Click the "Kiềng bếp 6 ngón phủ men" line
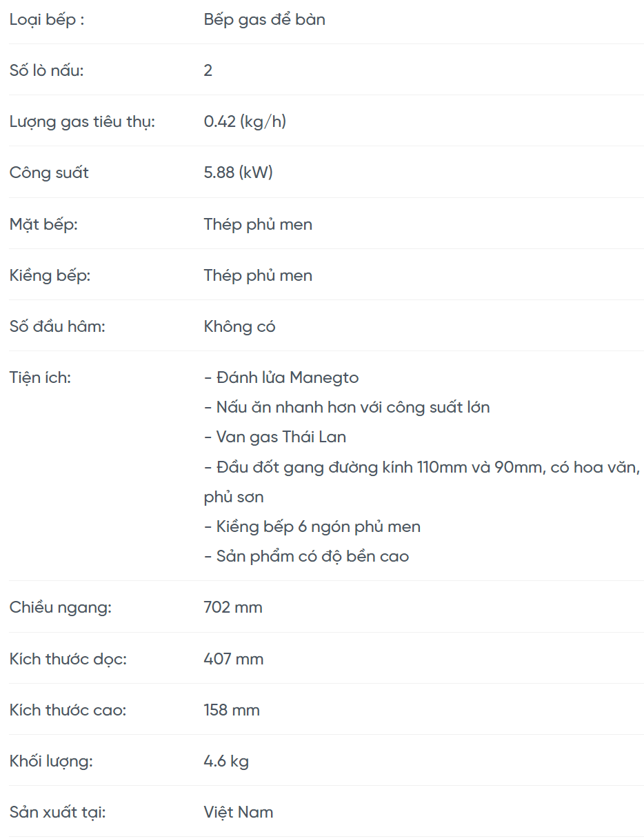 (x=312, y=526)
